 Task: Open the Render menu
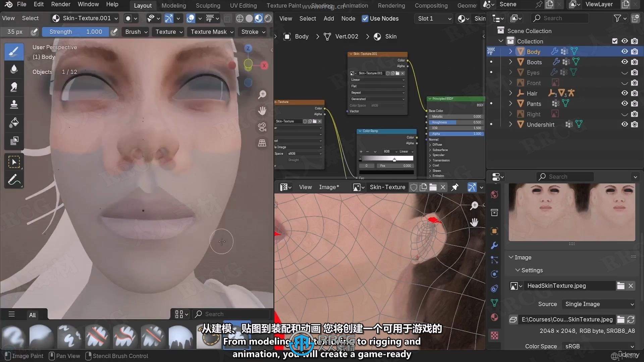tap(61, 4)
